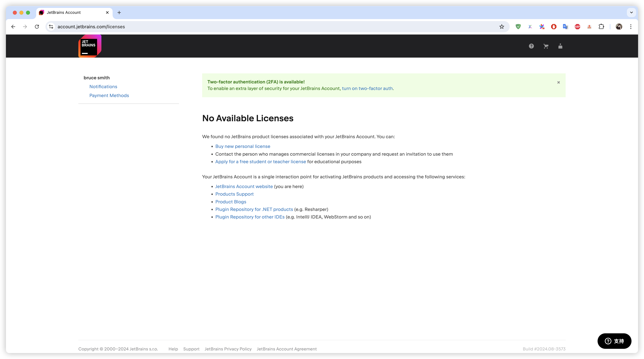The width and height of the screenshot is (644, 359).
Task: Open Chrome three-dot menu
Action: click(631, 27)
